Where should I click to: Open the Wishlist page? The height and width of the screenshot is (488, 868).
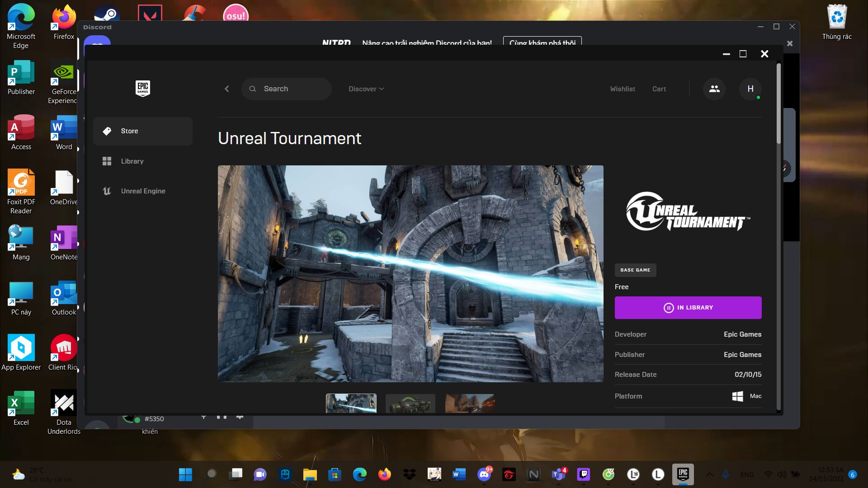coord(623,89)
